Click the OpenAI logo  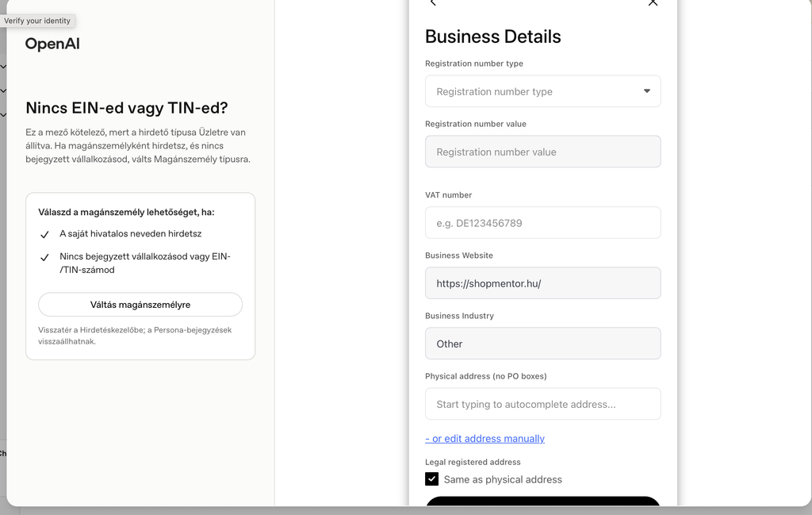[52, 44]
